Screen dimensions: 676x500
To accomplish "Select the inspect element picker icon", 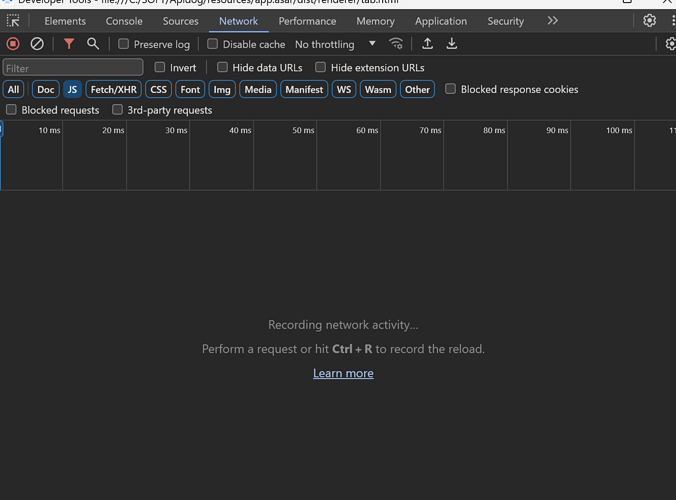I will [13, 21].
